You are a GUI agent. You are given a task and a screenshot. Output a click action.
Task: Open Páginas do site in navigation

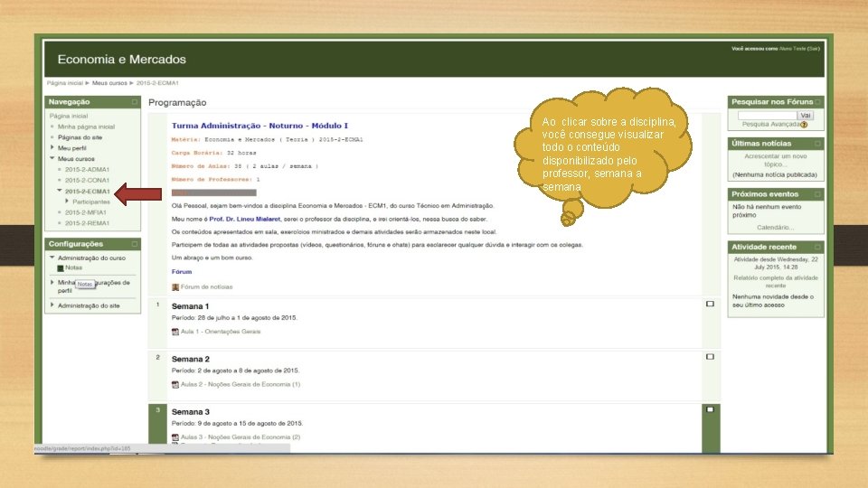point(80,137)
